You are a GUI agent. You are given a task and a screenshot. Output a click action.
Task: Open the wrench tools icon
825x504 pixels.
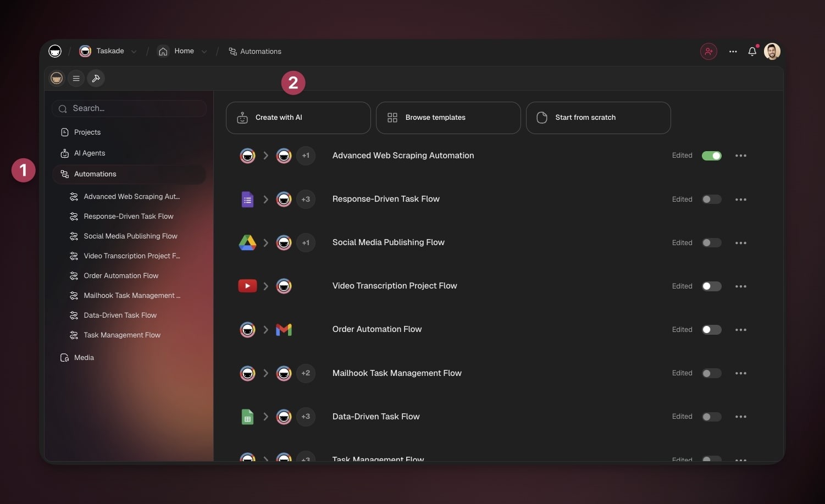pos(96,79)
